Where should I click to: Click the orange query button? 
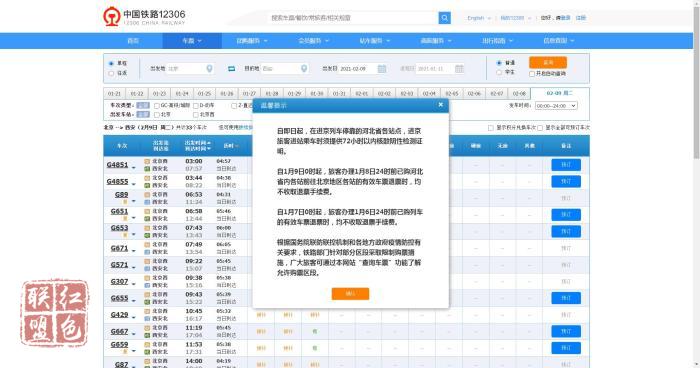(x=548, y=63)
